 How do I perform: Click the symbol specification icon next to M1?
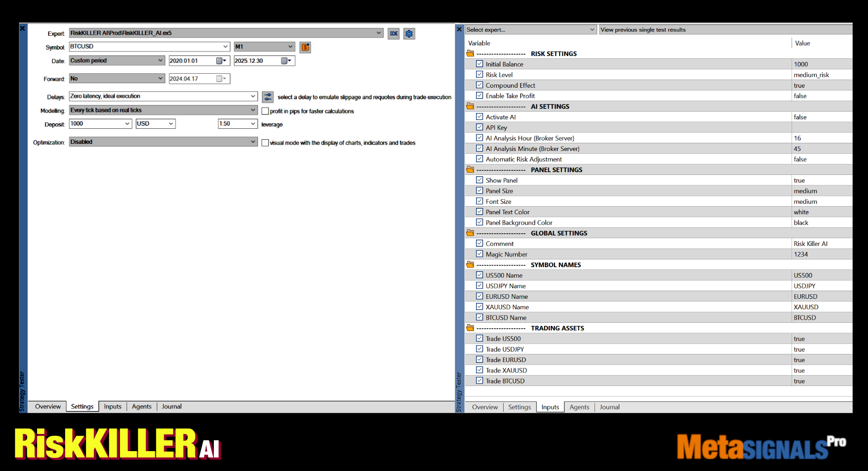(306, 47)
